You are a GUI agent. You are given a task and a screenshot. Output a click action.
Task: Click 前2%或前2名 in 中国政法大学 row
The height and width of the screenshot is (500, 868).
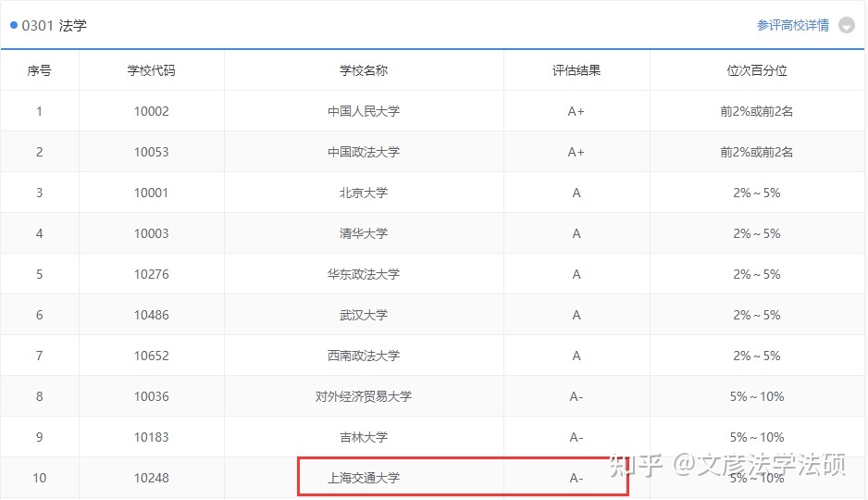(757, 152)
